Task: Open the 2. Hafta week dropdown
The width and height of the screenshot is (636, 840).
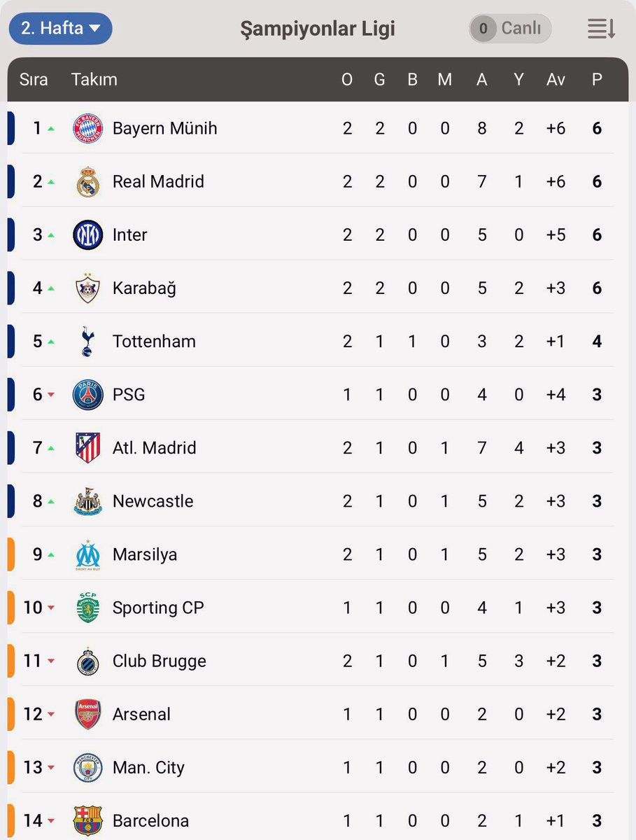Action: pyautogui.click(x=61, y=29)
